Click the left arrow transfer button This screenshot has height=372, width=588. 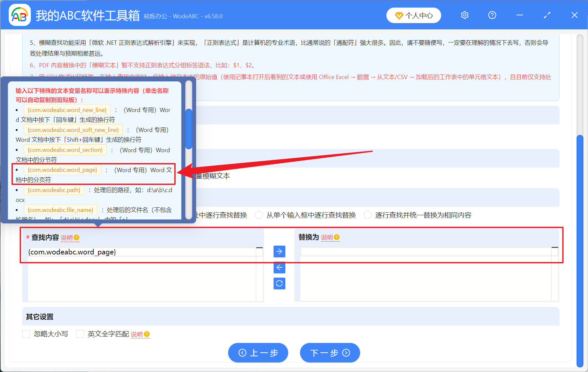279,267
